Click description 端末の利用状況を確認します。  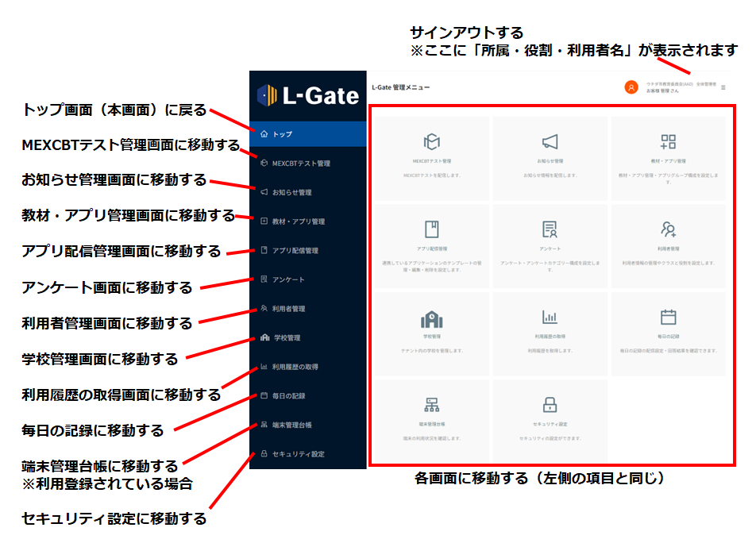(x=431, y=438)
